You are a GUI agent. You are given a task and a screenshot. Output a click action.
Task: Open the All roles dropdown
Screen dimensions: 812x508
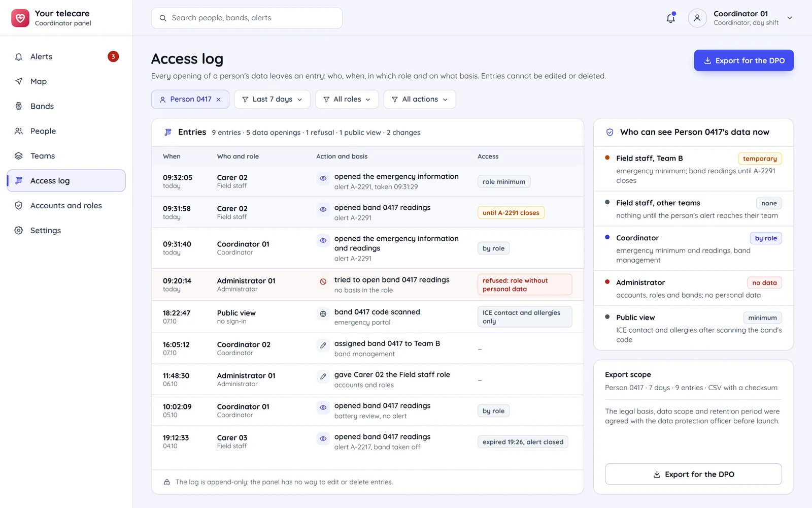pos(347,99)
